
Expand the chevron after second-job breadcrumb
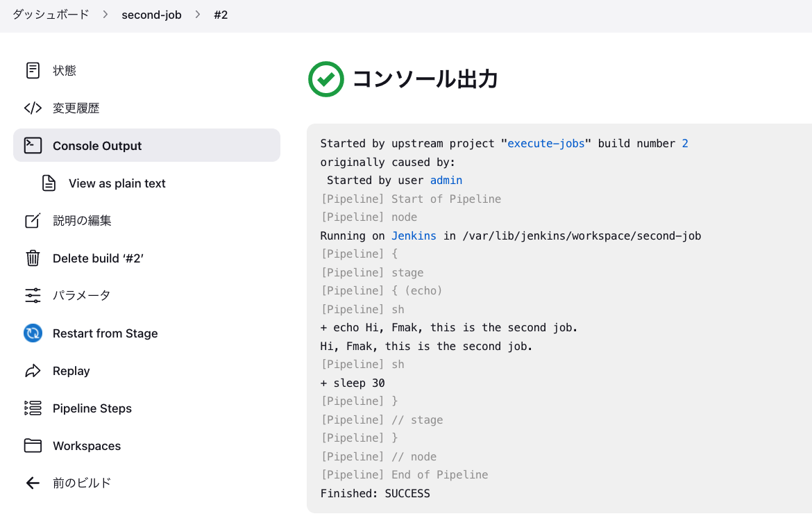(198, 15)
